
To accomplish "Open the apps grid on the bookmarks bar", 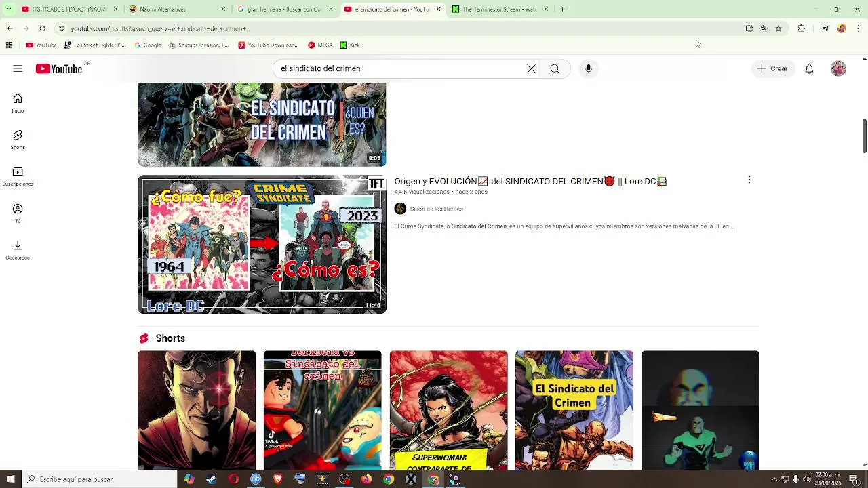I will click(x=9, y=45).
